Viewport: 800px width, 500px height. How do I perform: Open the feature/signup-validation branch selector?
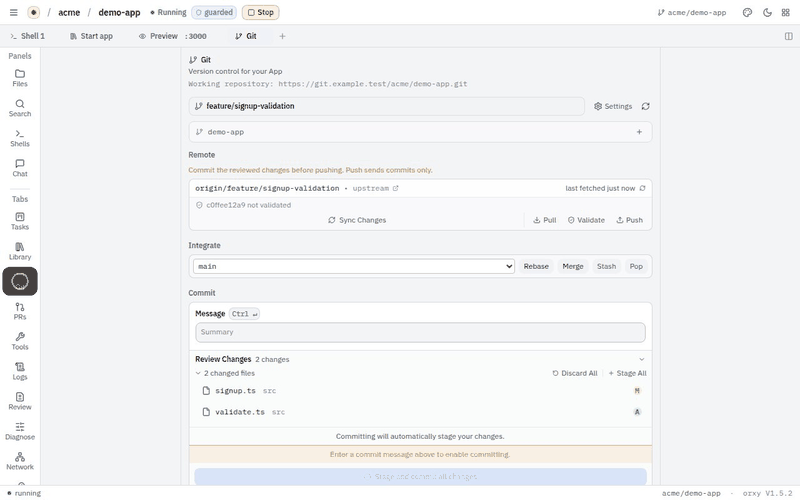pyautogui.click(x=387, y=106)
